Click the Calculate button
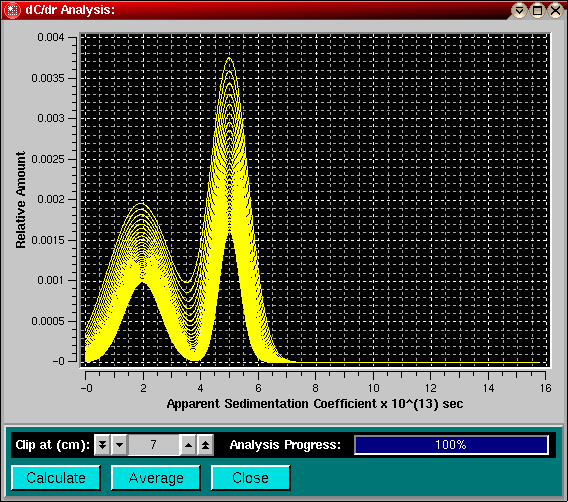The height and width of the screenshot is (502, 568). tap(56, 478)
